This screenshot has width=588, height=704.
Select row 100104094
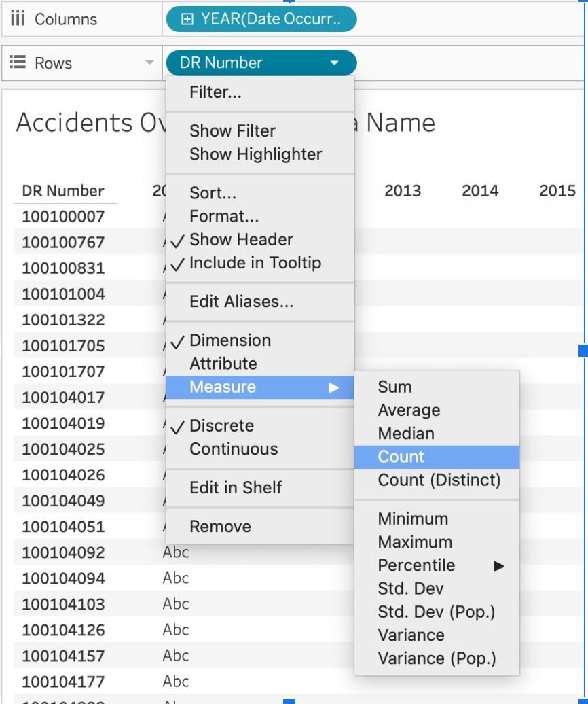click(x=63, y=579)
